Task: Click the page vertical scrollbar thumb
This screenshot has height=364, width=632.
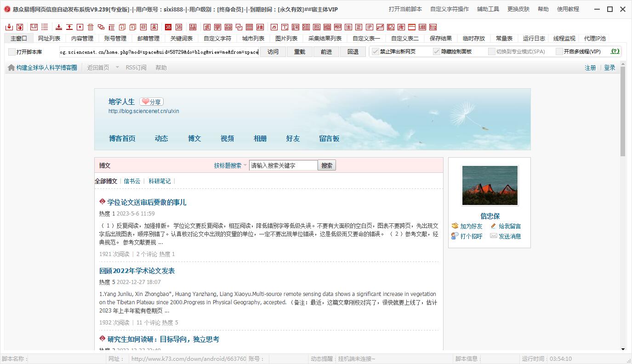Action: point(623,112)
